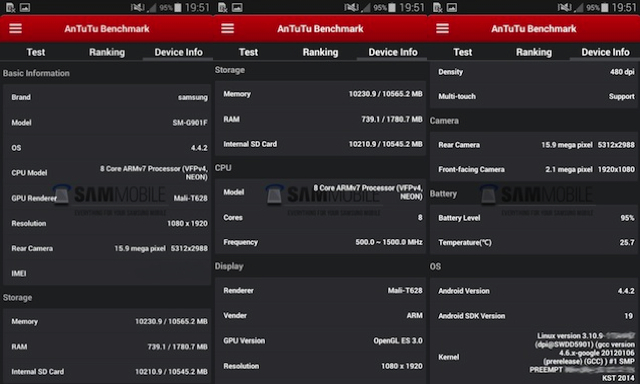The width and height of the screenshot is (640, 384).
Task: Tap the AnTuTu Benchmark title in the middle screenshot
Action: click(x=320, y=29)
